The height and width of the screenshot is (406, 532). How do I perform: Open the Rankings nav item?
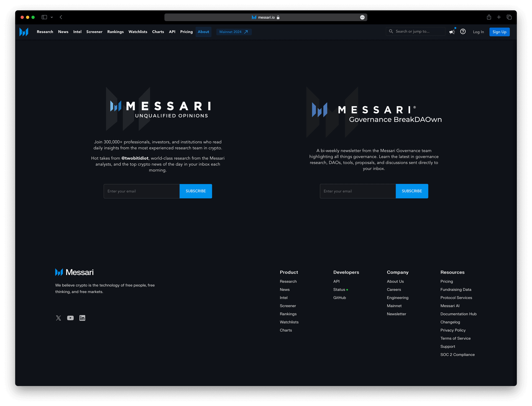click(116, 32)
